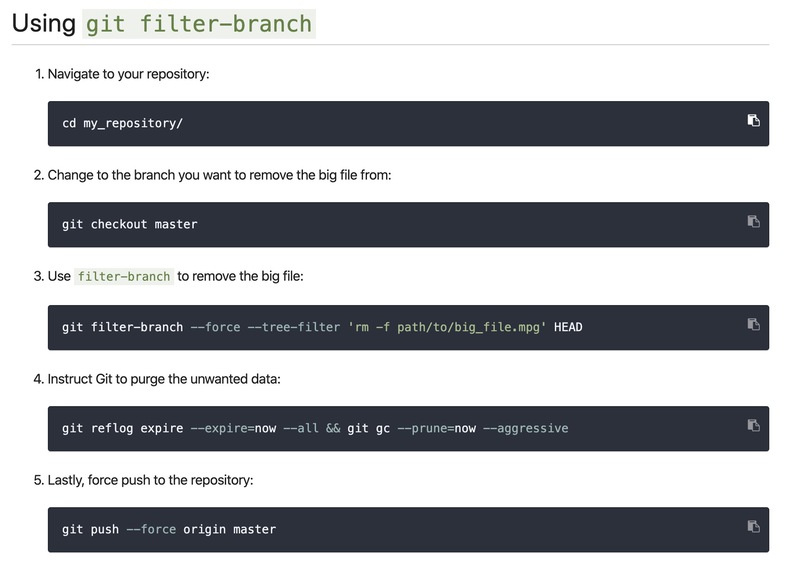Click the 'Change to the branch' step text
The width and height of the screenshot is (800, 574).
pos(219,175)
